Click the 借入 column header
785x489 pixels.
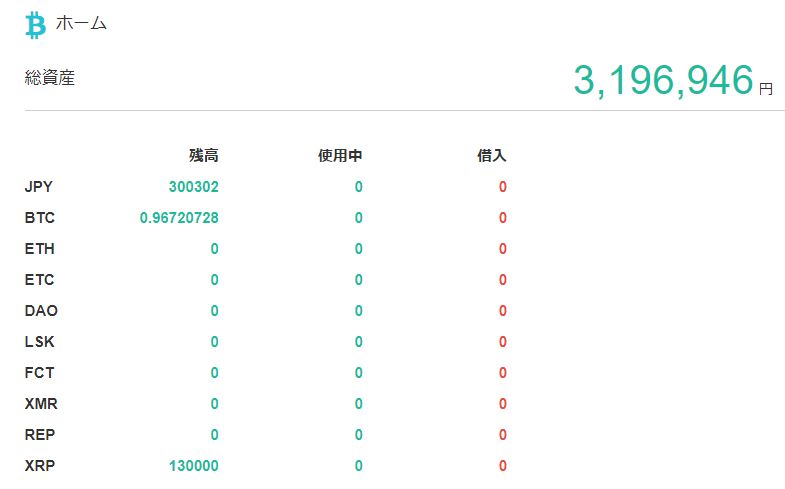coord(492,155)
